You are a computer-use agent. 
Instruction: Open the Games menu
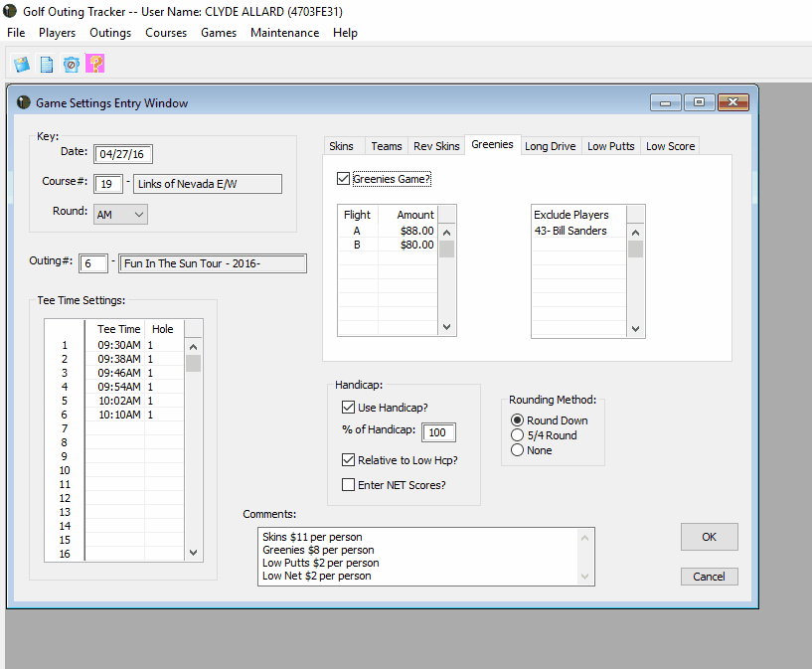pyautogui.click(x=219, y=33)
